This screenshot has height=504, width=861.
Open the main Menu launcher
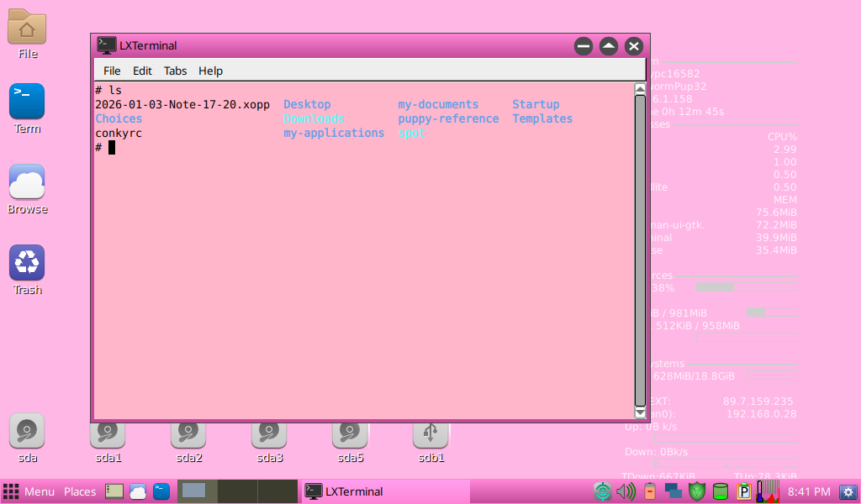coord(29,491)
